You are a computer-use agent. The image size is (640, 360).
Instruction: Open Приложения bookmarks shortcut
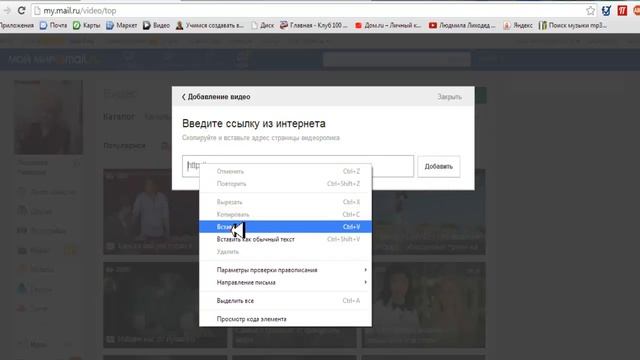coord(16,25)
